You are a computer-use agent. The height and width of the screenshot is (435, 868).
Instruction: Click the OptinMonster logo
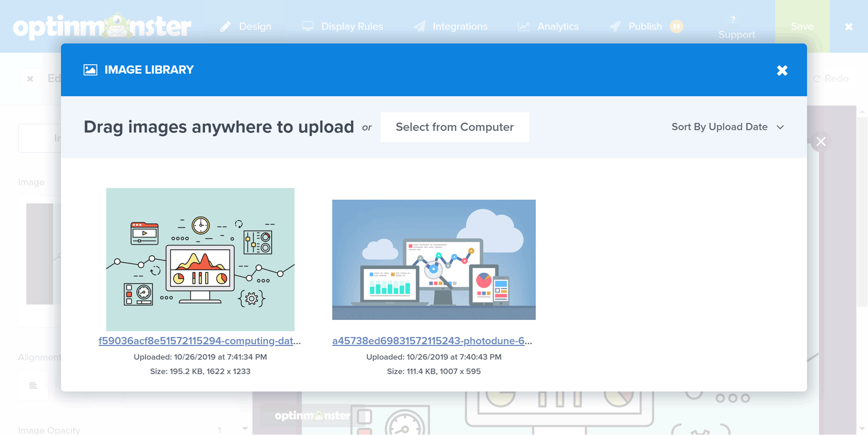click(102, 26)
